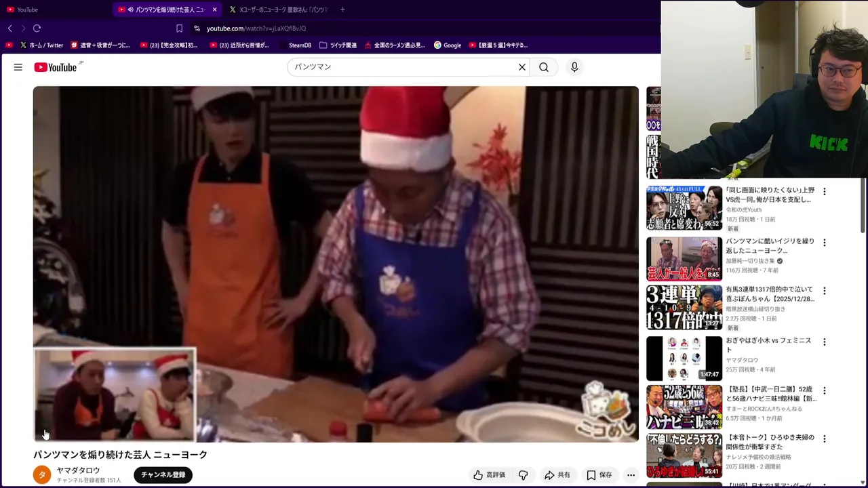
Task: Switch to the Xユーザーのニューヨーク tab
Action: tap(278, 9)
